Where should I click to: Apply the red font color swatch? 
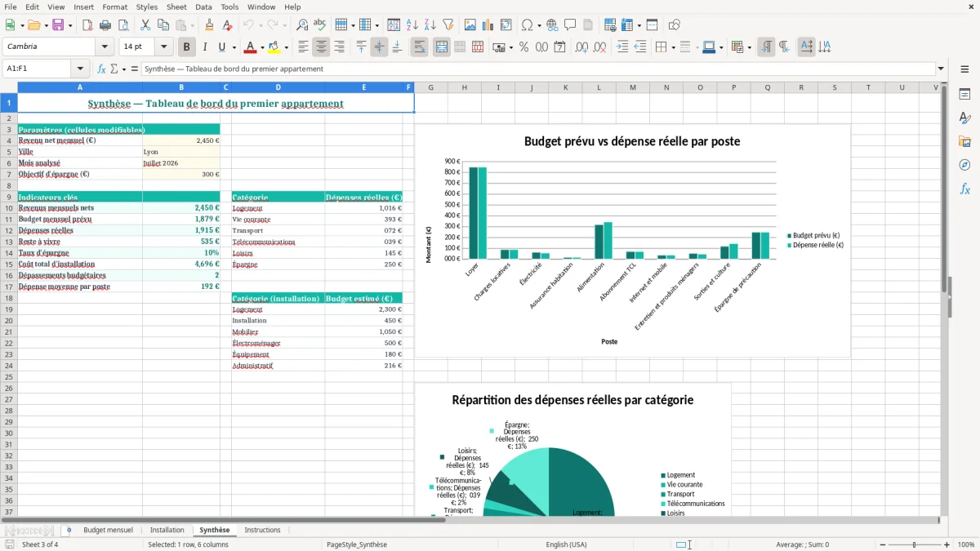(252, 47)
